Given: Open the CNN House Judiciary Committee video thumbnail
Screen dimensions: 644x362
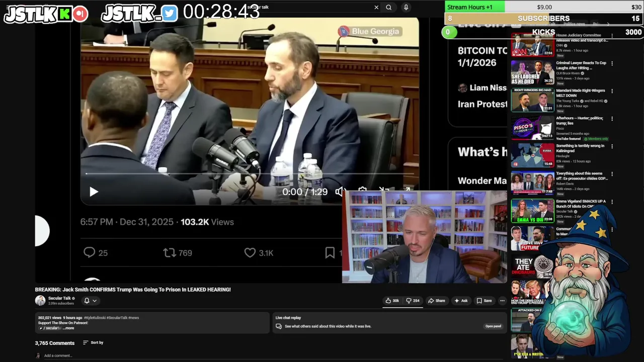Looking at the screenshot, I should tap(532, 45).
